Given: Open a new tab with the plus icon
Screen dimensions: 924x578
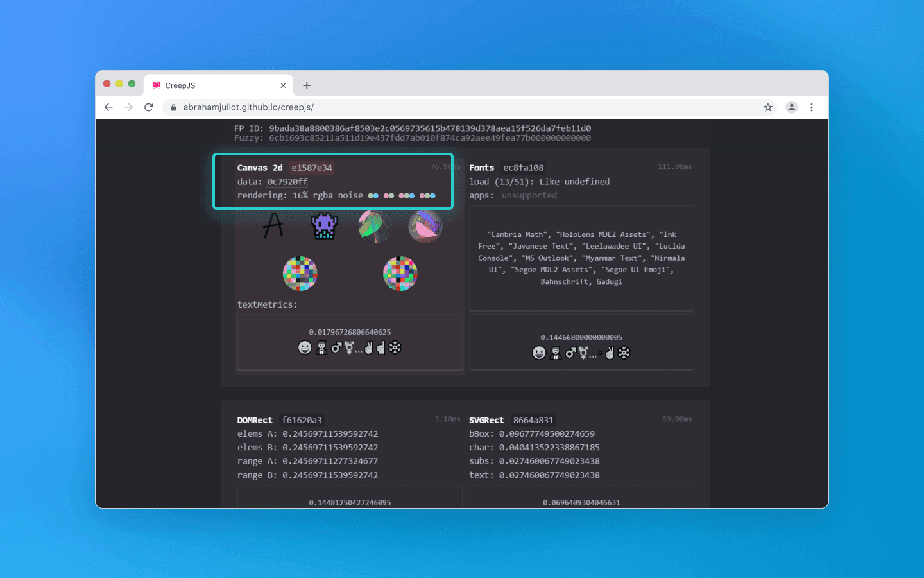Looking at the screenshot, I should [307, 85].
